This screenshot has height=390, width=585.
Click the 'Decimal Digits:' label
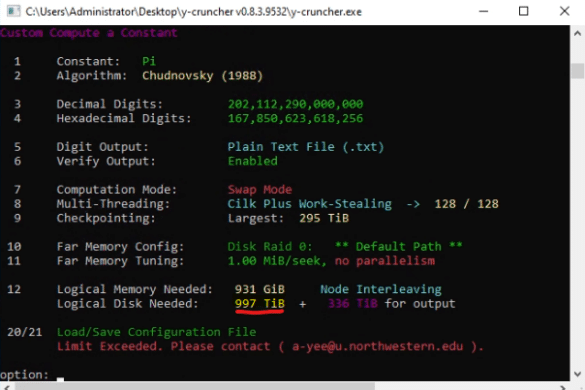(x=110, y=104)
